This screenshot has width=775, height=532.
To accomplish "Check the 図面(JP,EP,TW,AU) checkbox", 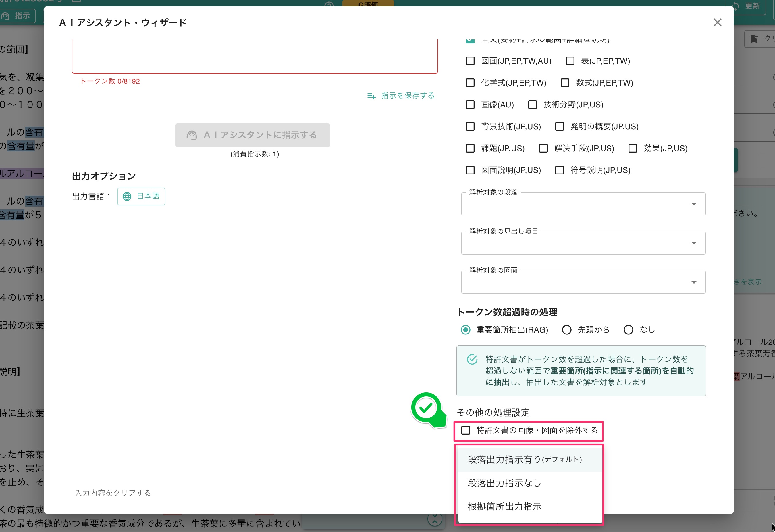I will click(x=470, y=61).
